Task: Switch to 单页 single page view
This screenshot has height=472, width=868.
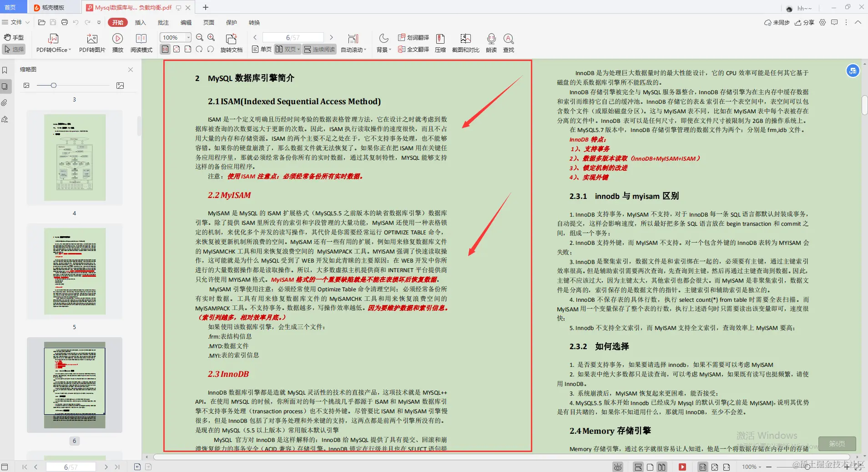Action: tap(260, 49)
